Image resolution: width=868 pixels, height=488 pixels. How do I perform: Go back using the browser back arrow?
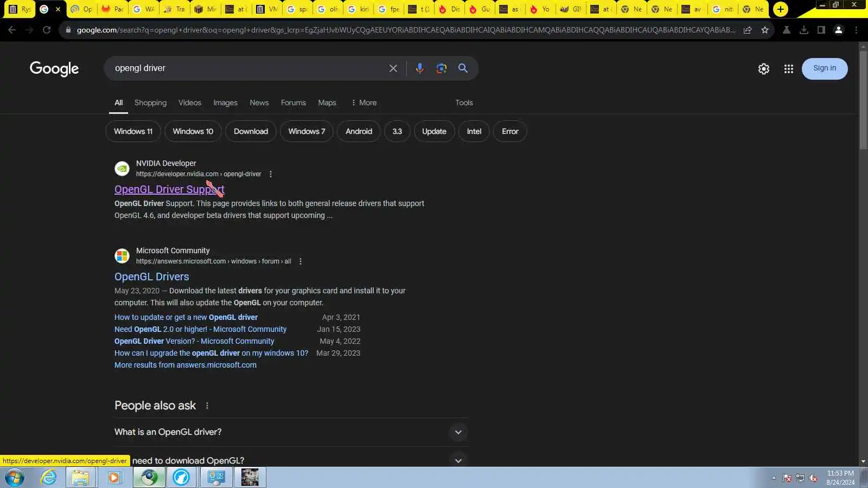coord(12,30)
